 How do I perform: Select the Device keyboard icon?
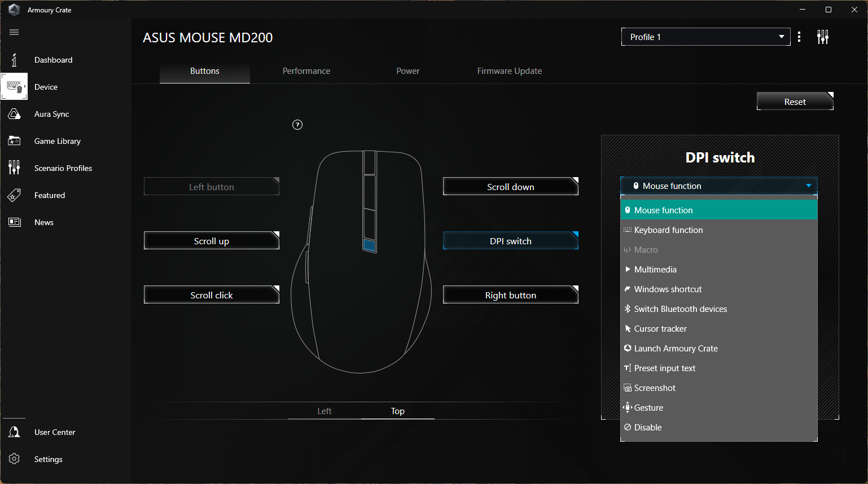click(x=14, y=87)
